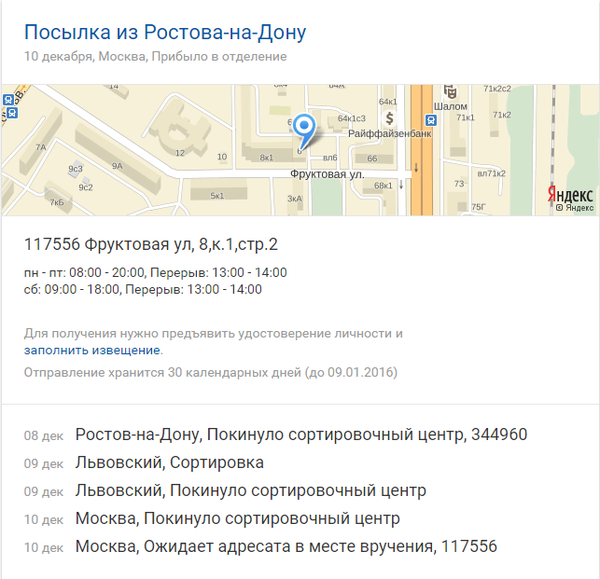The height and width of the screenshot is (579, 600).
Task: Select 'Москва, Ожидает адресата в месте вручения' entry
Action: coord(285,547)
